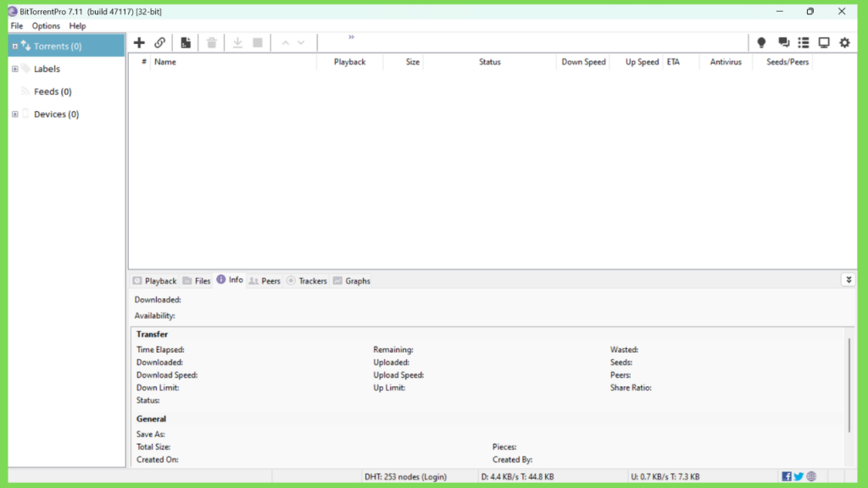
Task: Show the Graphs tab
Action: point(352,280)
